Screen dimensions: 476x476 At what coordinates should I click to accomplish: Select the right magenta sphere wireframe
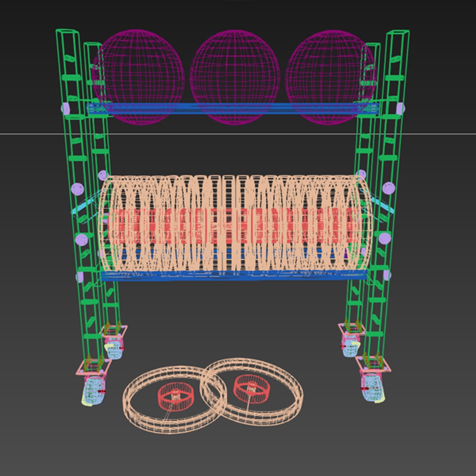[331, 77]
